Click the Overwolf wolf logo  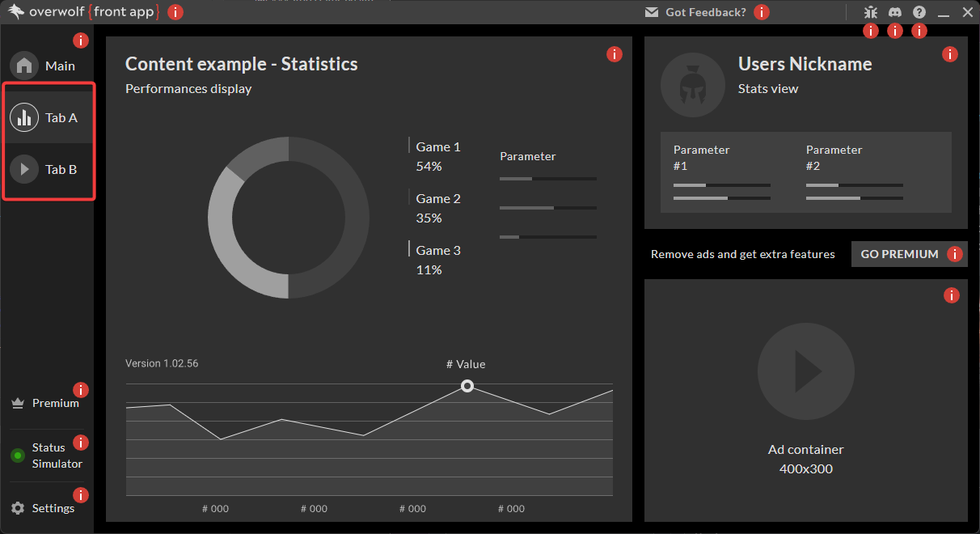(x=16, y=12)
